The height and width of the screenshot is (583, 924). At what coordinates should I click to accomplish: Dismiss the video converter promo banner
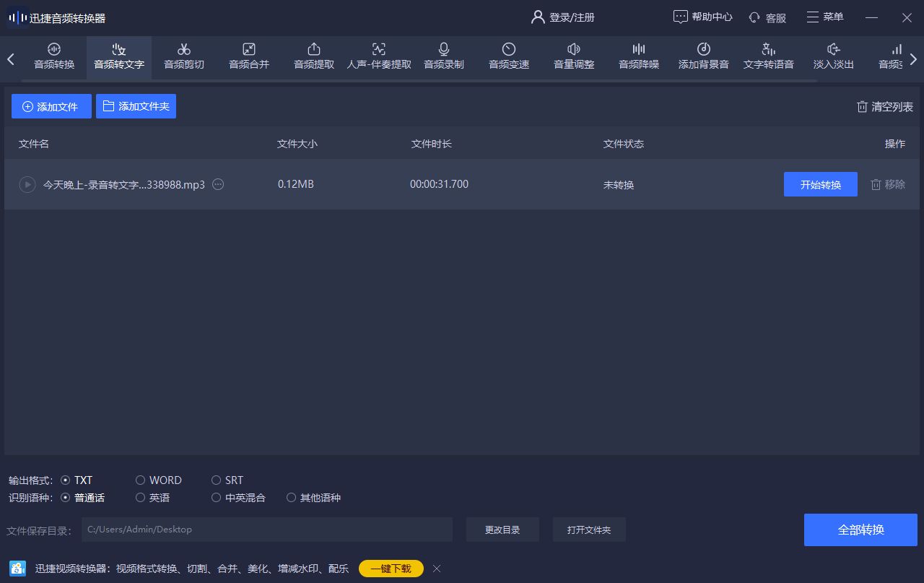point(436,569)
